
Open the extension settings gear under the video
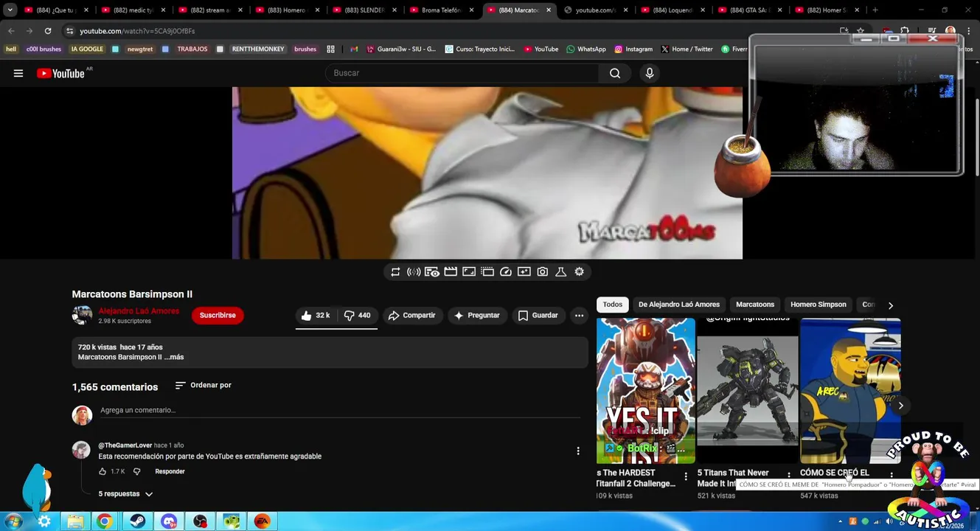point(580,272)
